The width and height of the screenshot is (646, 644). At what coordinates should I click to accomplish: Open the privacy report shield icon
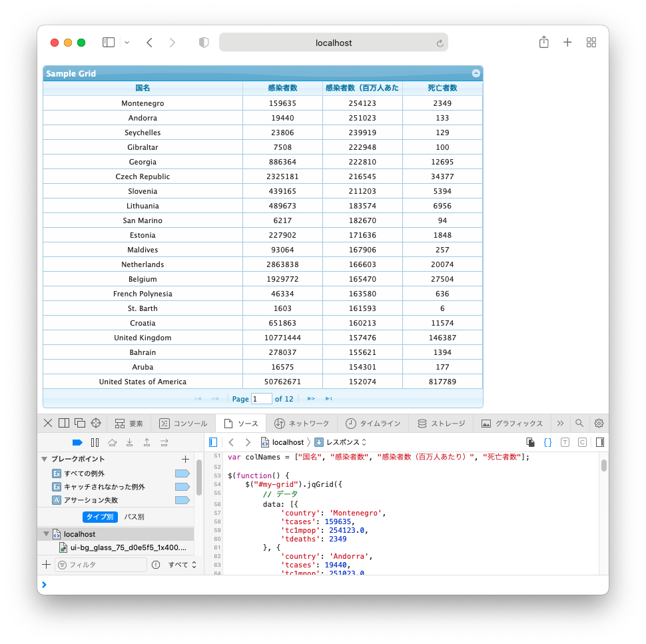(204, 43)
